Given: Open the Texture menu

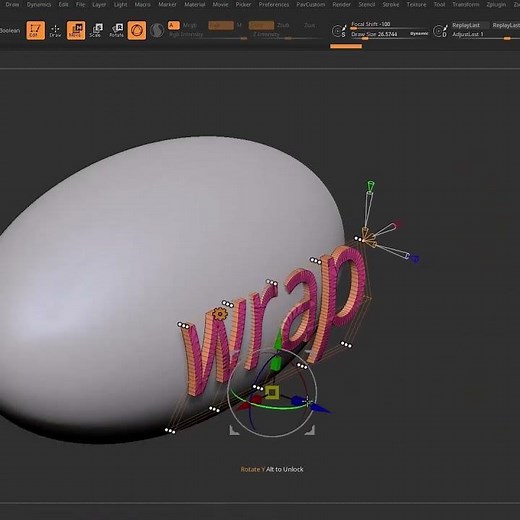Looking at the screenshot, I should 416,4.
